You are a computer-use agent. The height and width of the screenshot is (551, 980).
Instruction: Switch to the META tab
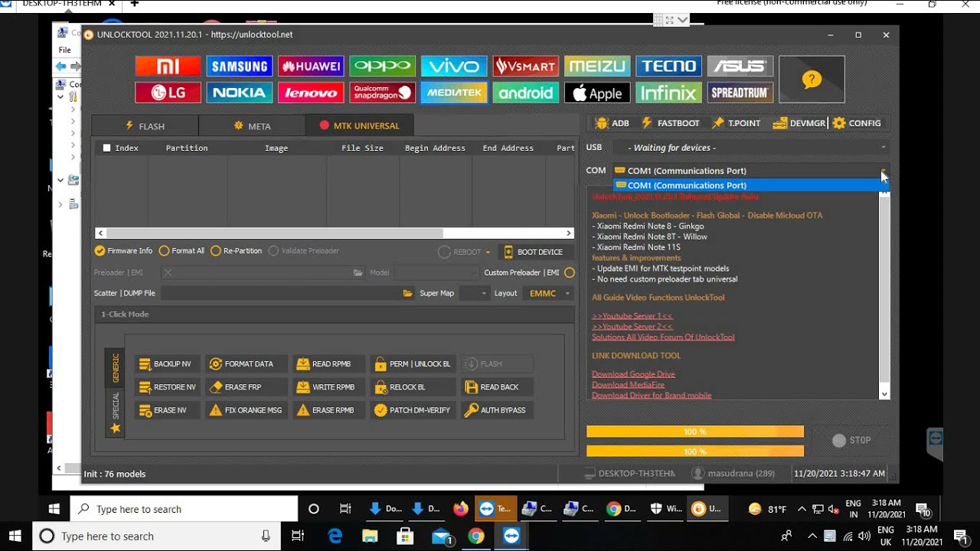[252, 126]
